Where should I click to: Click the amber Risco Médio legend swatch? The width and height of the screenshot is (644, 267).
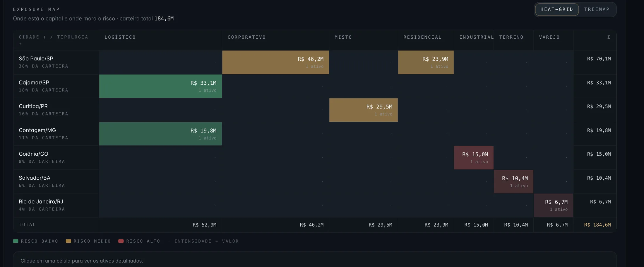point(68,241)
